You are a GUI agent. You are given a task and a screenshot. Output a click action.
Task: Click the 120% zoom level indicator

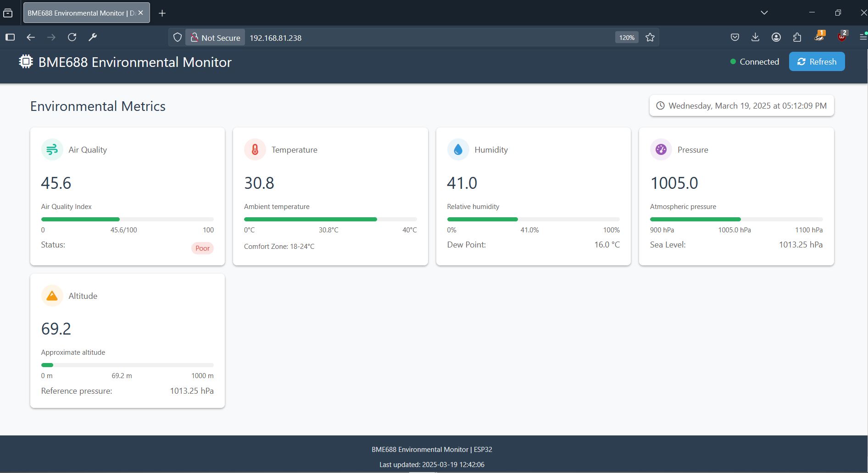coord(627,38)
